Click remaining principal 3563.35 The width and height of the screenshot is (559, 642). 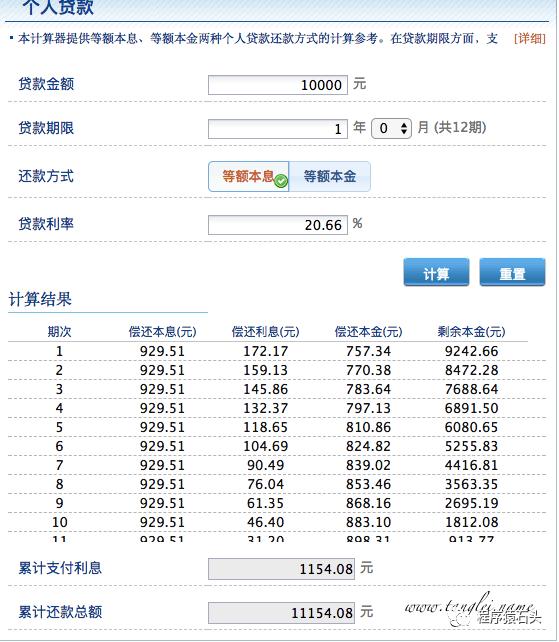coord(471,484)
